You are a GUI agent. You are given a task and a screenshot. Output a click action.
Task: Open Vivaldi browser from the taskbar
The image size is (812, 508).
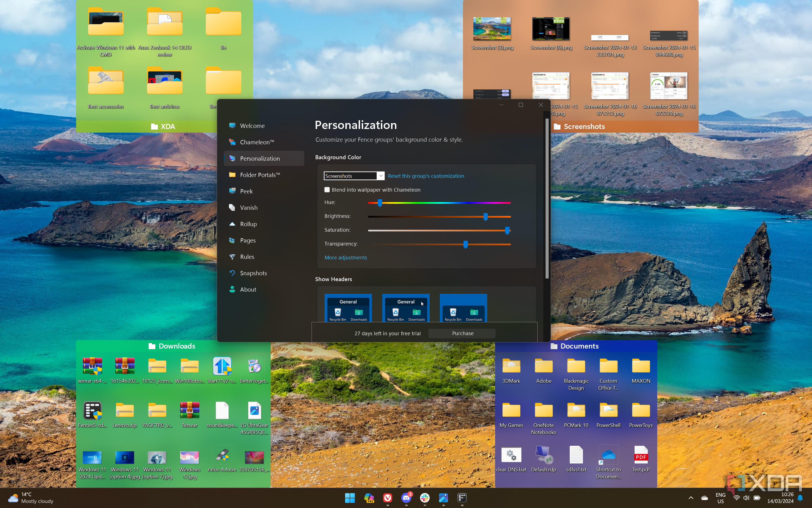point(388,498)
